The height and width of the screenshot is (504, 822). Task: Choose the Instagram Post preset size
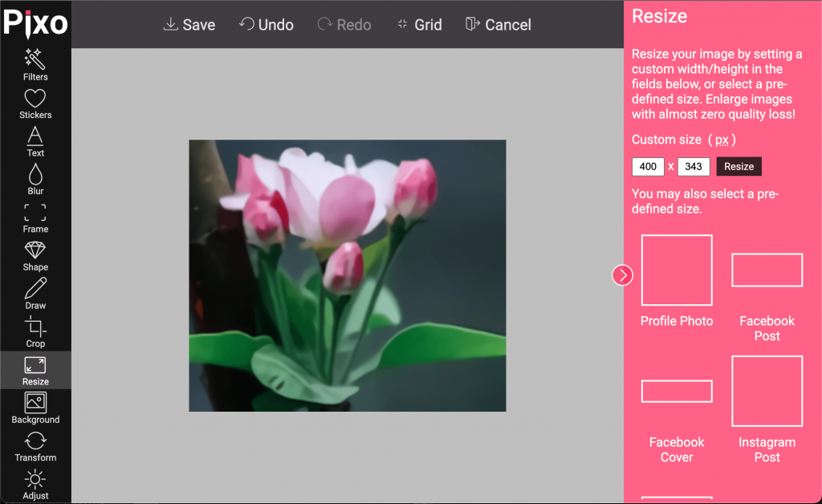coord(767,392)
